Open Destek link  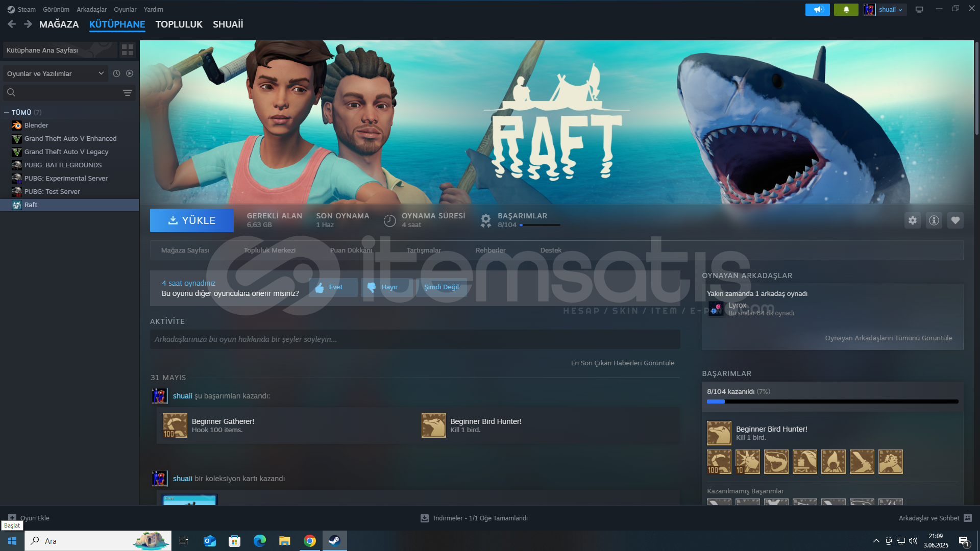(x=551, y=250)
